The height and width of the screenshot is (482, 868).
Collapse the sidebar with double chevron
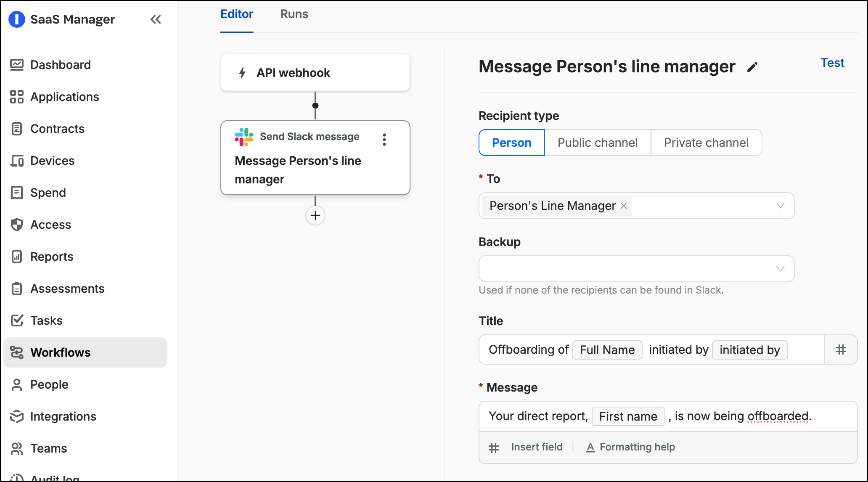tap(156, 19)
